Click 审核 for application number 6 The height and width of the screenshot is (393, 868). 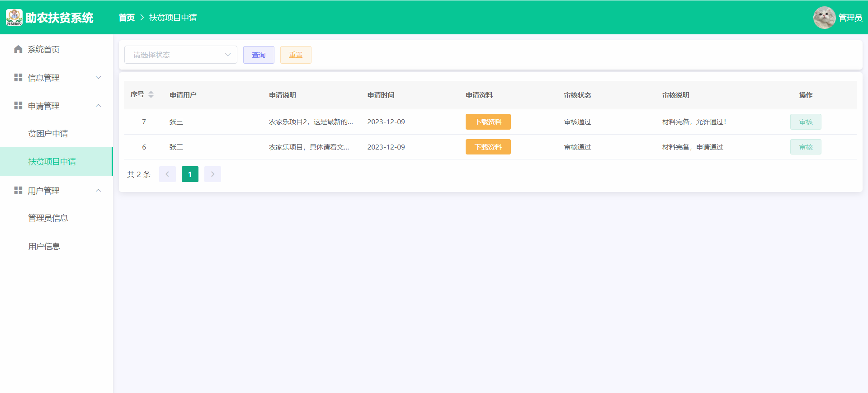(806, 147)
